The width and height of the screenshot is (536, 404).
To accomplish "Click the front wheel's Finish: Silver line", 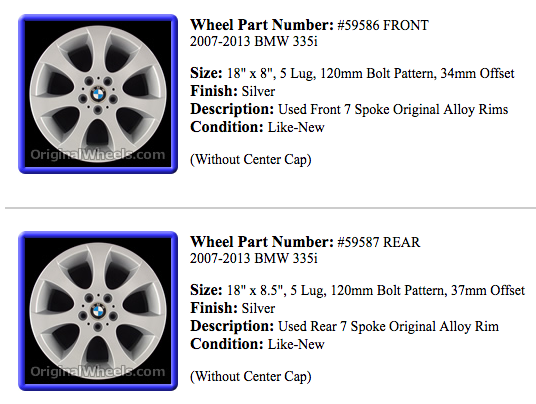I will click(232, 91).
